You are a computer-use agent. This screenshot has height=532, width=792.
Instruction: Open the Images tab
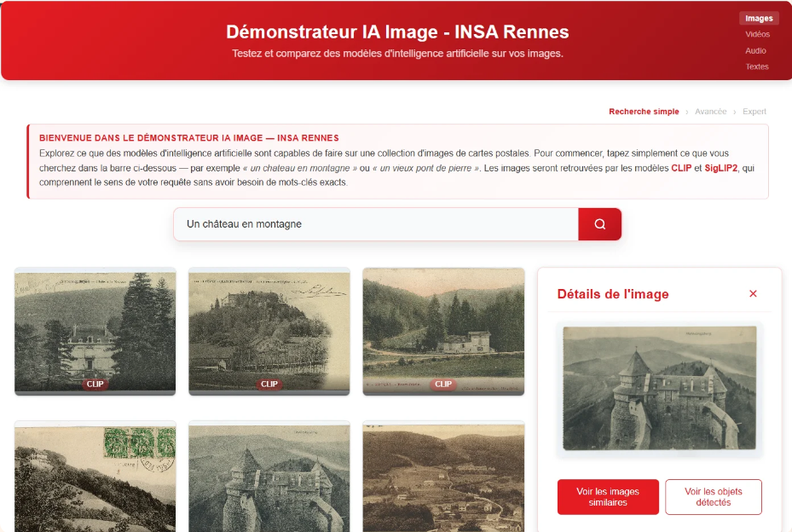(x=759, y=18)
